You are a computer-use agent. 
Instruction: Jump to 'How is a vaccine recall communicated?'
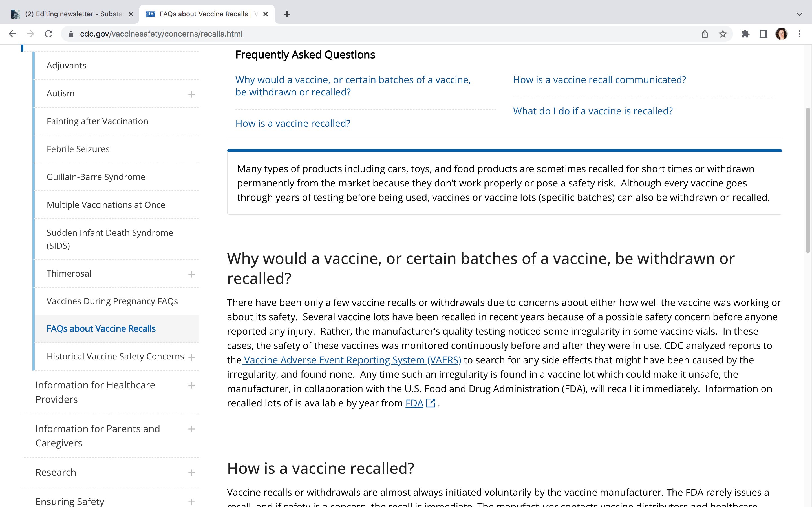(600, 80)
